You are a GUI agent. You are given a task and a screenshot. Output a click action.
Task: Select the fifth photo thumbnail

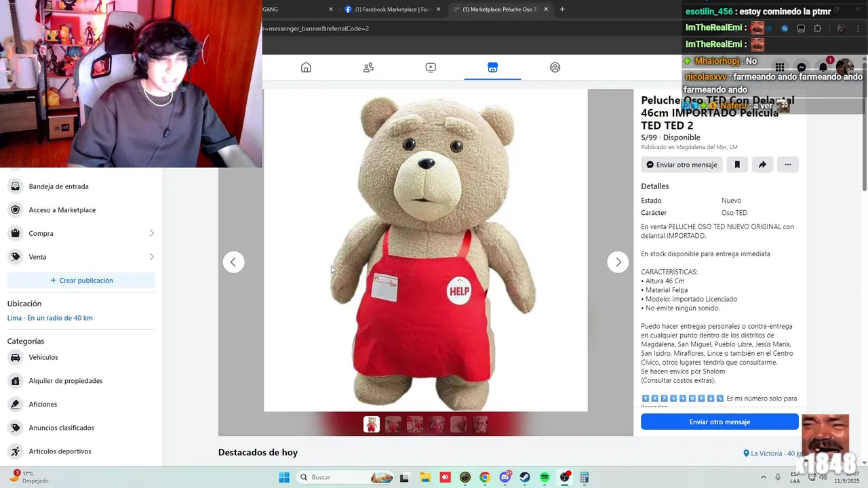[x=458, y=424]
